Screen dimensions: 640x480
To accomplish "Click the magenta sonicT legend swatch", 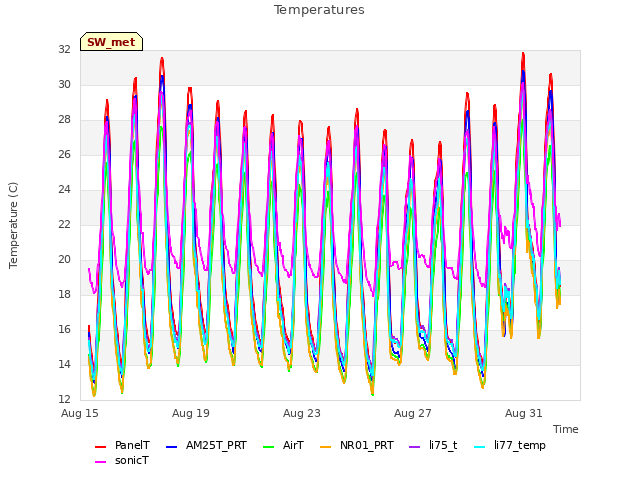I will click(x=100, y=462).
